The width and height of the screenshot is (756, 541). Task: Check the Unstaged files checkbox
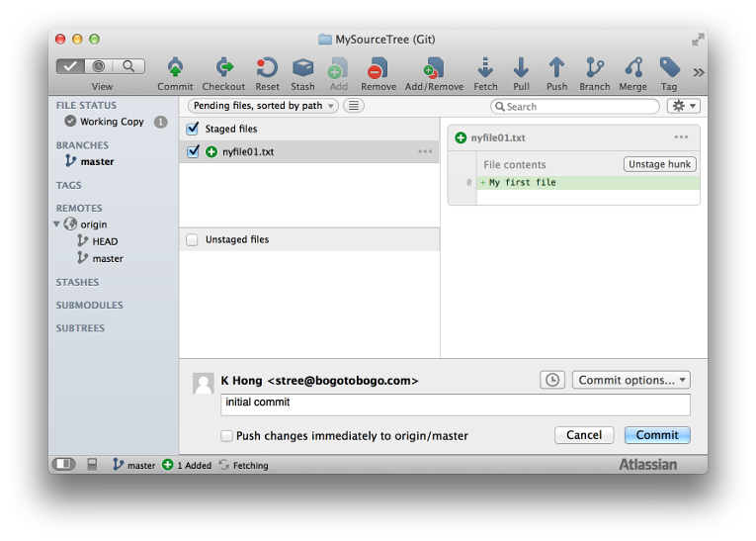pos(192,240)
